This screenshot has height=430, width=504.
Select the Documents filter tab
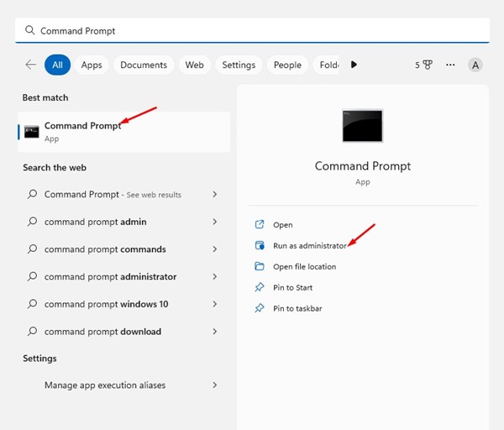point(143,65)
